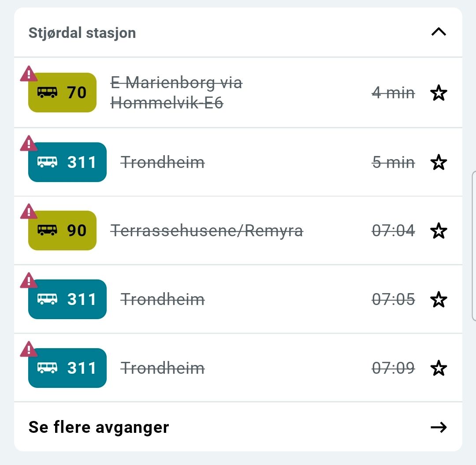
Task: Toggle favorite star for 311 at 07:09
Action: click(x=439, y=368)
